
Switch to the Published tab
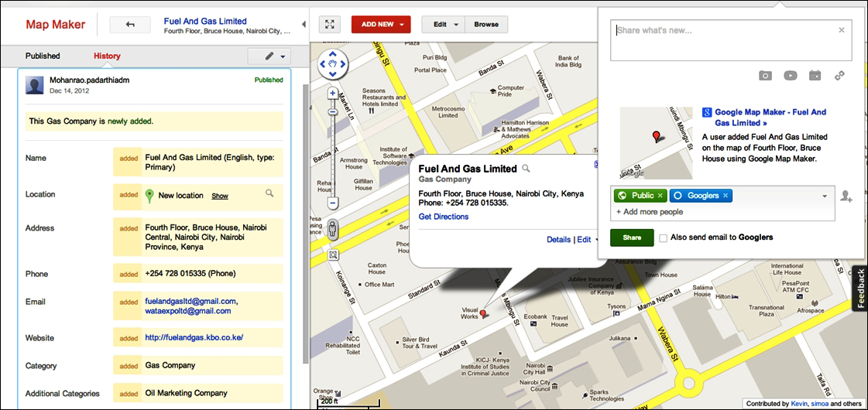(43, 56)
